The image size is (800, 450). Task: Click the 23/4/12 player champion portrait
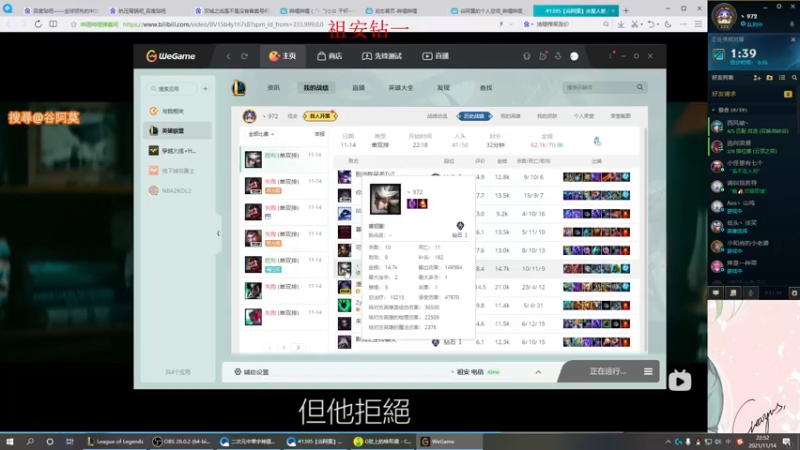(344, 287)
